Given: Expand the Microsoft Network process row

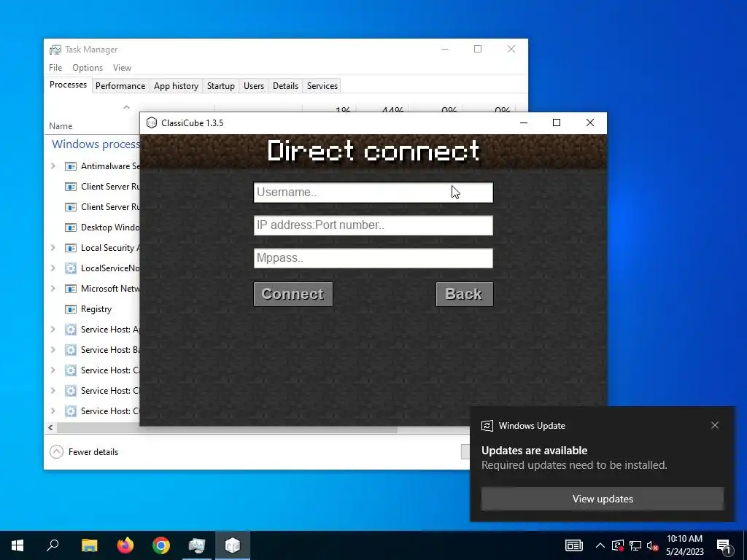Looking at the screenshot, I should click(53, 289).
